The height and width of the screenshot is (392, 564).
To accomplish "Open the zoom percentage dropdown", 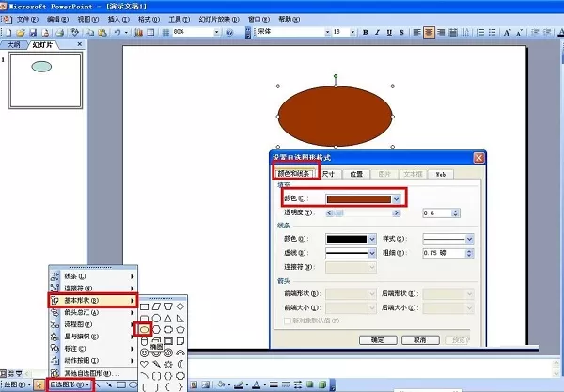I will pyautogui.click(x=216, y=32).
